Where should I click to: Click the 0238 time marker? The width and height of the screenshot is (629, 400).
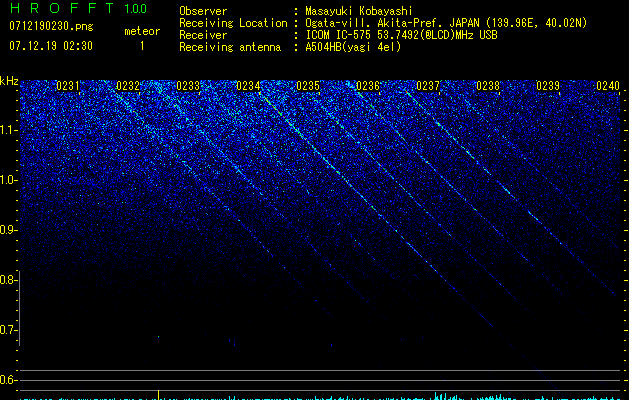pos(488,86)
